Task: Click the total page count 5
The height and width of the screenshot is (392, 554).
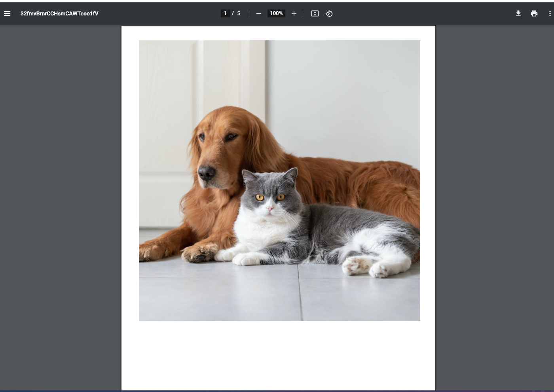Action: (x=239, y=13)
